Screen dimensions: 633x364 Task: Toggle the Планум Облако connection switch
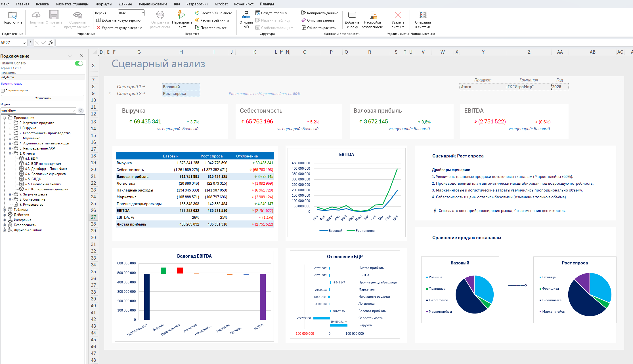click(x=79, y=63)
